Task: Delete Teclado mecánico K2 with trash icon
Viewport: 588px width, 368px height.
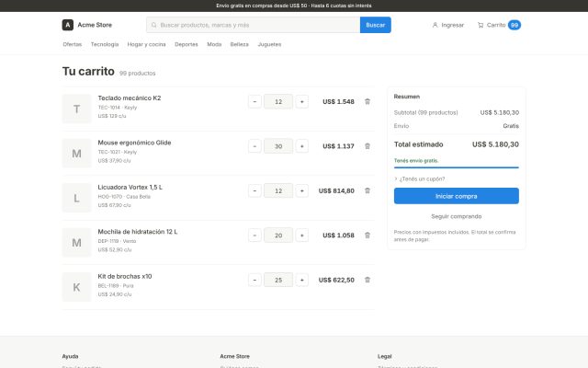Action: click(x=367, y=101)
